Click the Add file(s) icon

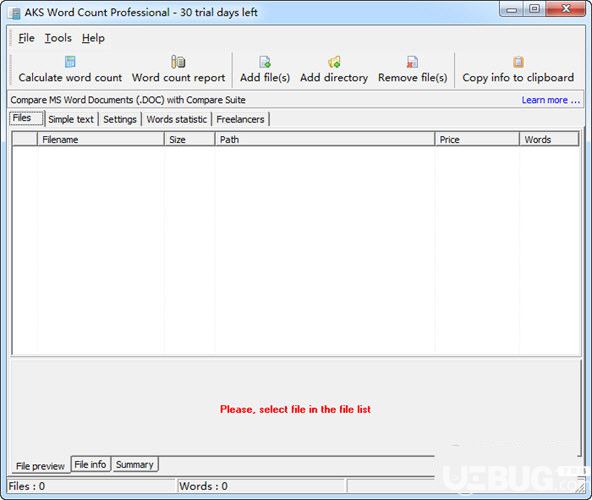[x=265, y=62]
